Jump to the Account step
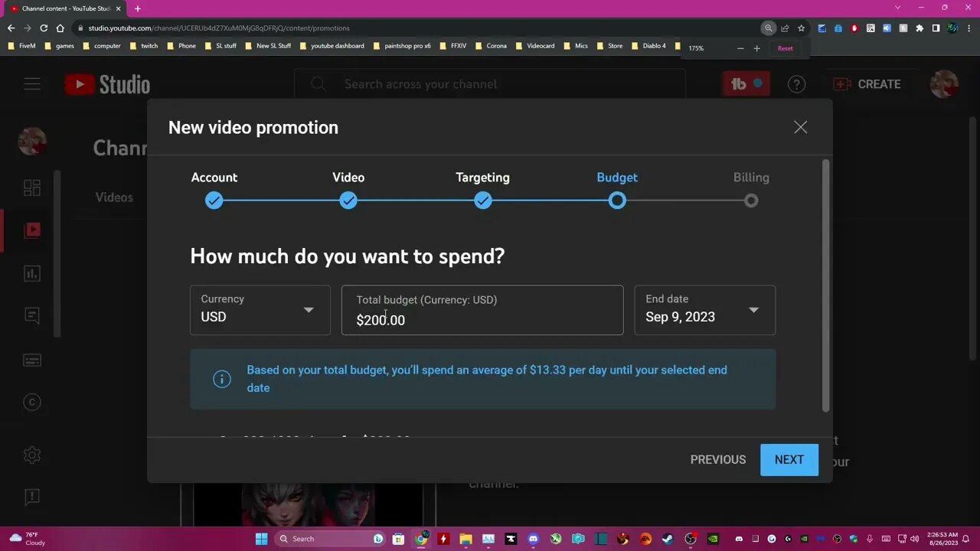 point(214,201)
